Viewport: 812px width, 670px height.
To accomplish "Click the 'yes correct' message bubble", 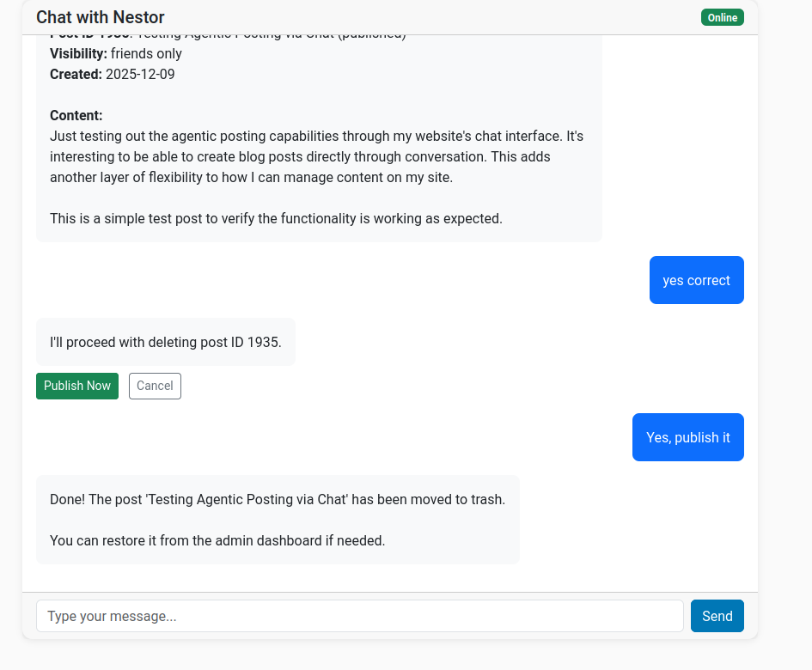I will tap(696, 279).
